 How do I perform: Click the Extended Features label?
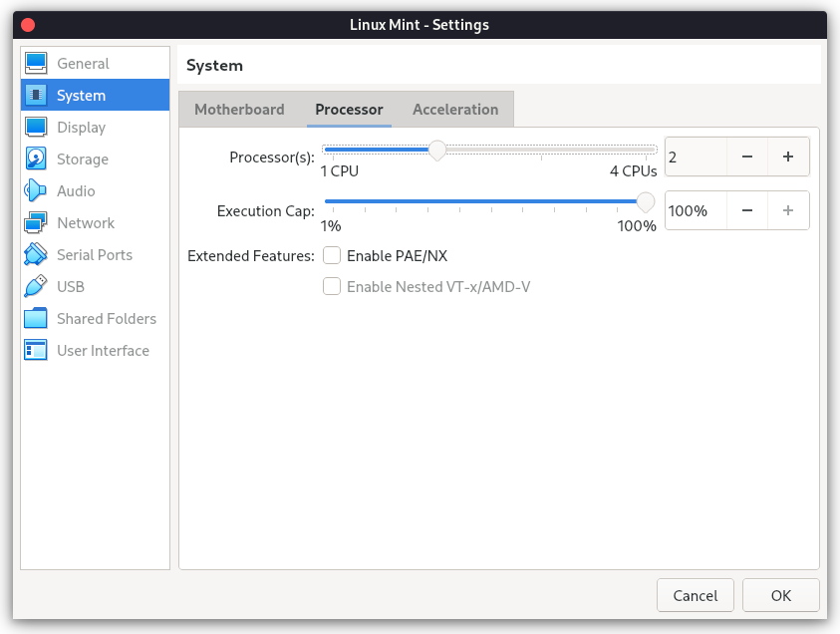251,256
